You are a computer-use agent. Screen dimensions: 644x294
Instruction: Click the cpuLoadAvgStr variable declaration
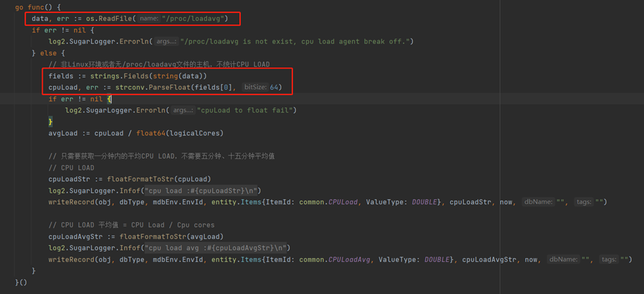tap(75, 237)
